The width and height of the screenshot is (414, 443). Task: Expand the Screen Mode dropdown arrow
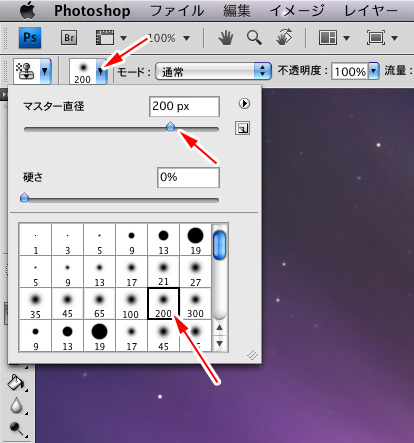click(395, 38)
